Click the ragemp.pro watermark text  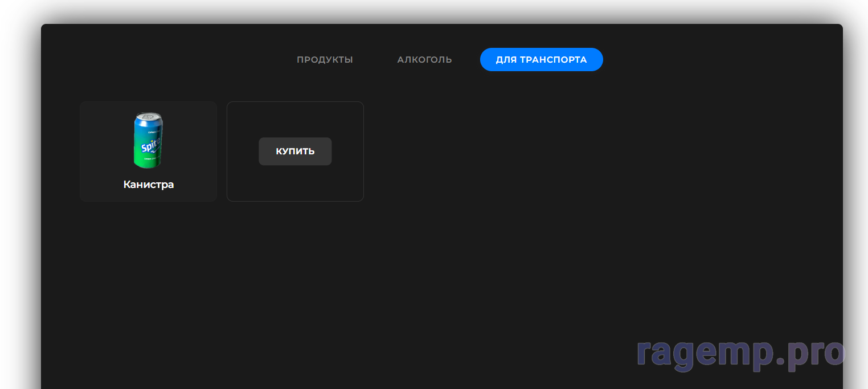point(740,353)
